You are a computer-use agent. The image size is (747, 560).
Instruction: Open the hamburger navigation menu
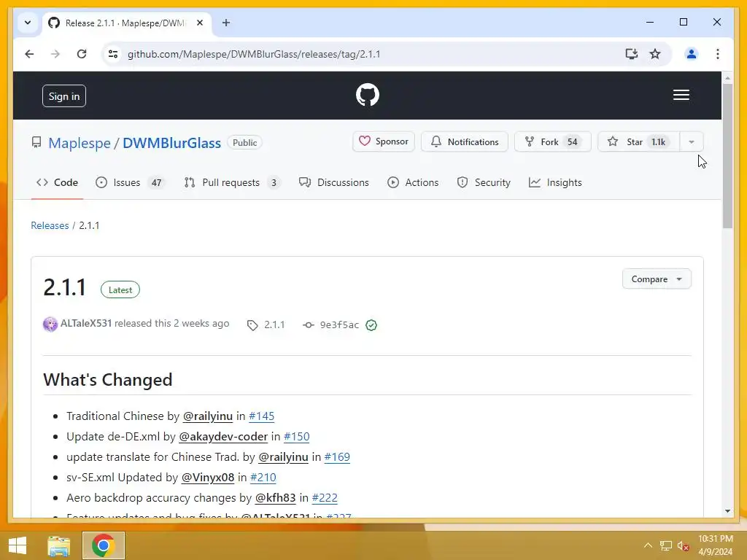coord(681,95)
